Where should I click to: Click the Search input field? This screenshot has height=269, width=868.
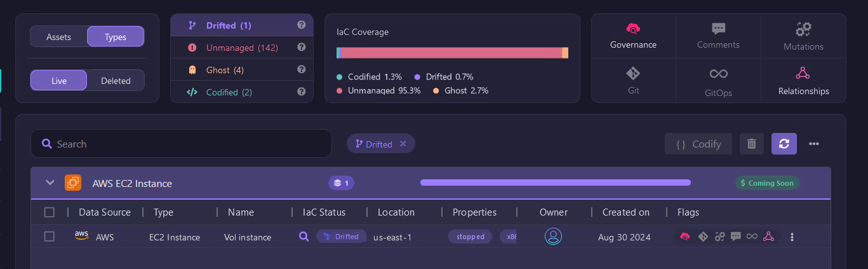181,144
